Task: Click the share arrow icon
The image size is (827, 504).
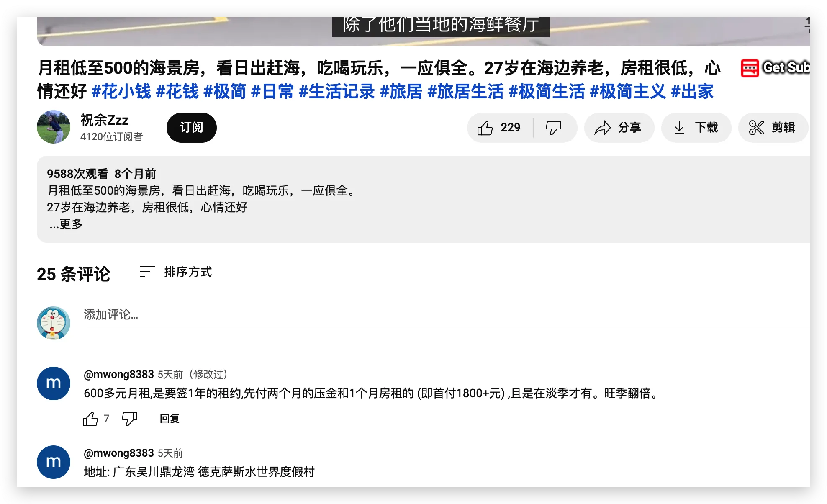Action: (603, 128)
